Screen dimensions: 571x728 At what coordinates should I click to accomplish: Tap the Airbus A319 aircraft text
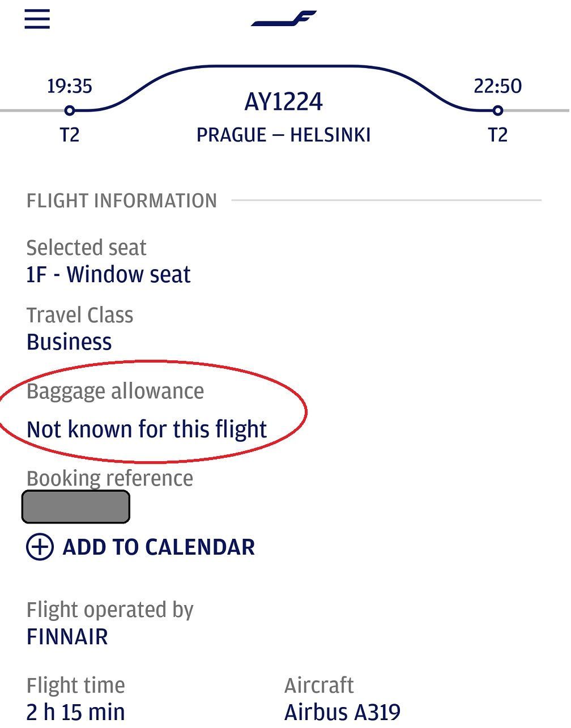[x=343, y=712]
